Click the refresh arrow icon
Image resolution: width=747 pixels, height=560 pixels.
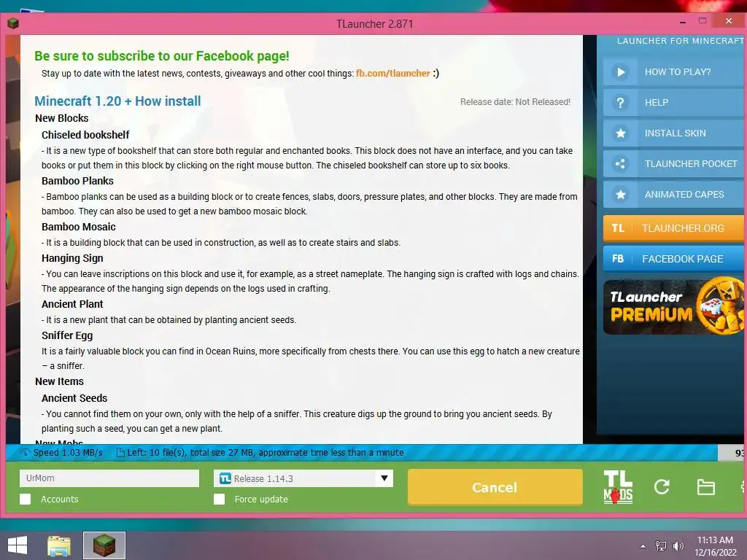[662, 486]
